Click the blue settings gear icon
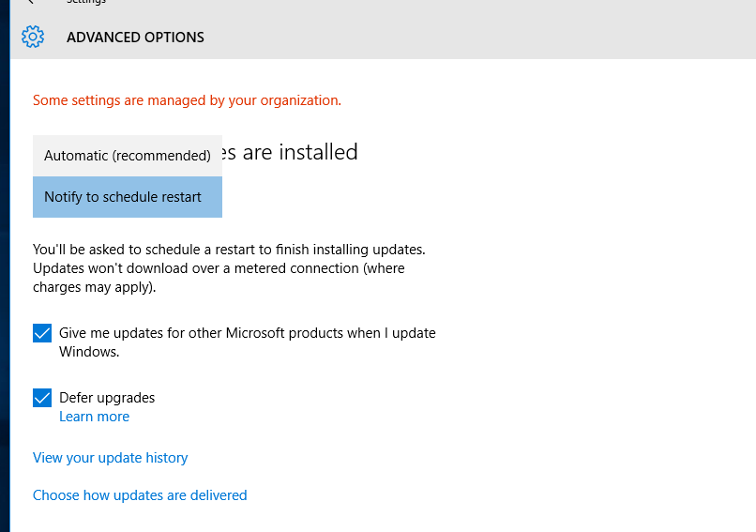 [33, 37]
